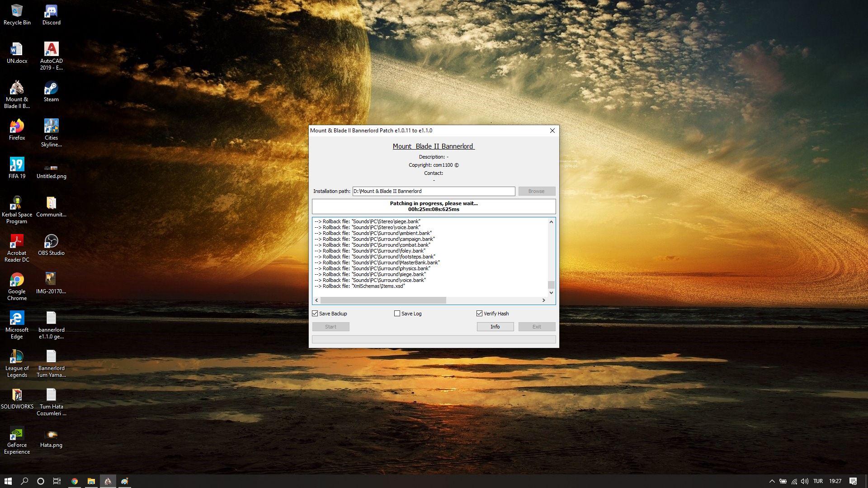Select the Items.xsd rollback log line

pos(360,286)
